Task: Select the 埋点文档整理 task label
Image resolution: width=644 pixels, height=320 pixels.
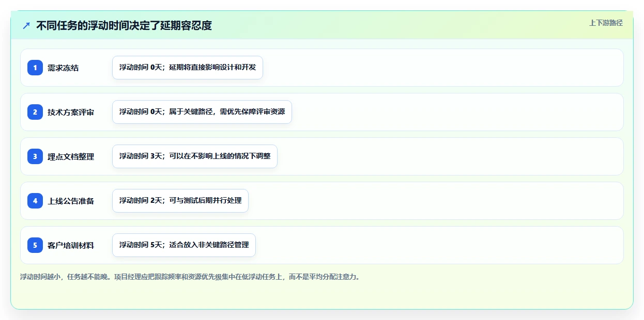Action: pyautogui.click(x=71, y=156)
